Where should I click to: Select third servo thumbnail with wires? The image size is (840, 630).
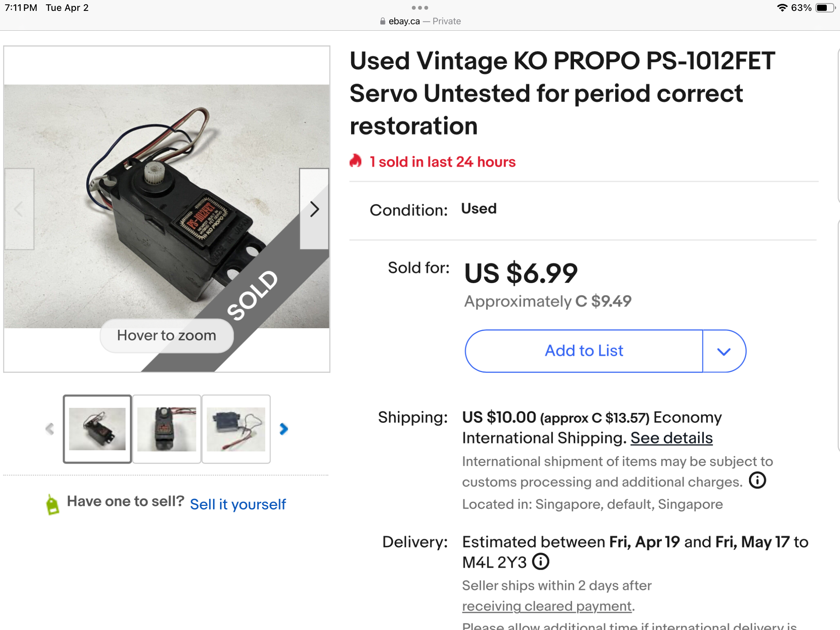pos(236,429)
